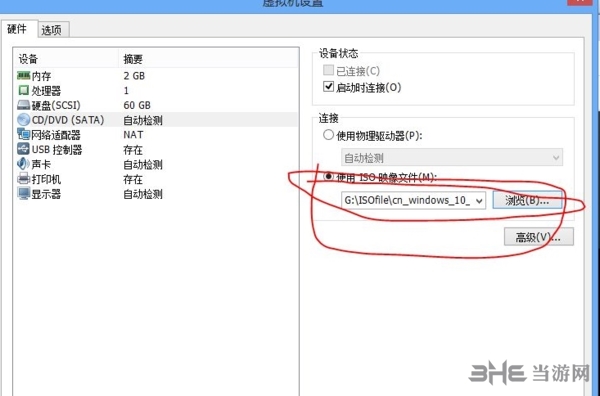
Task: Select the 内存 device row text
Action: [x=41, y=76]
